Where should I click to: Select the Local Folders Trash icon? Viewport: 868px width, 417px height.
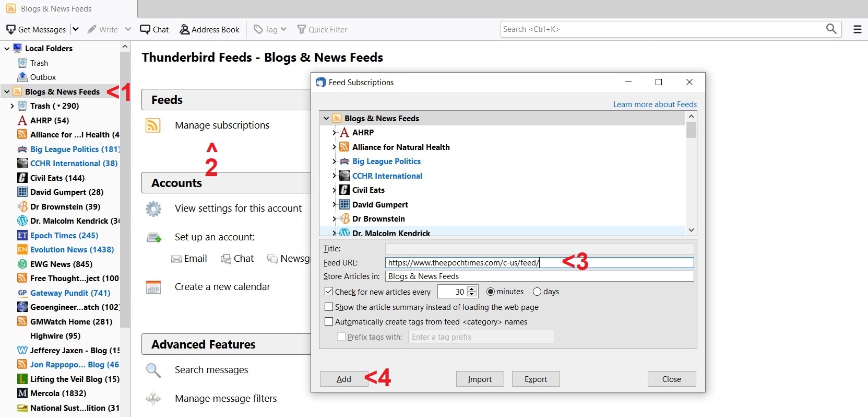22,63
